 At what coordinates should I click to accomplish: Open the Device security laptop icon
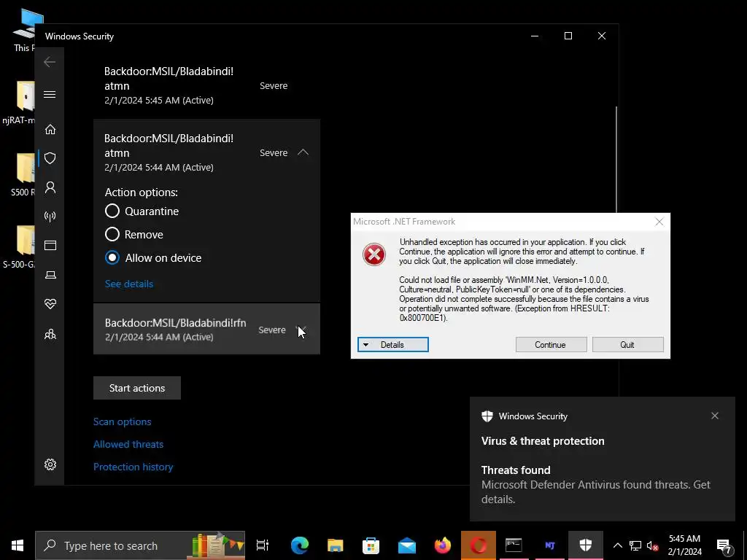tap(50, 275)
